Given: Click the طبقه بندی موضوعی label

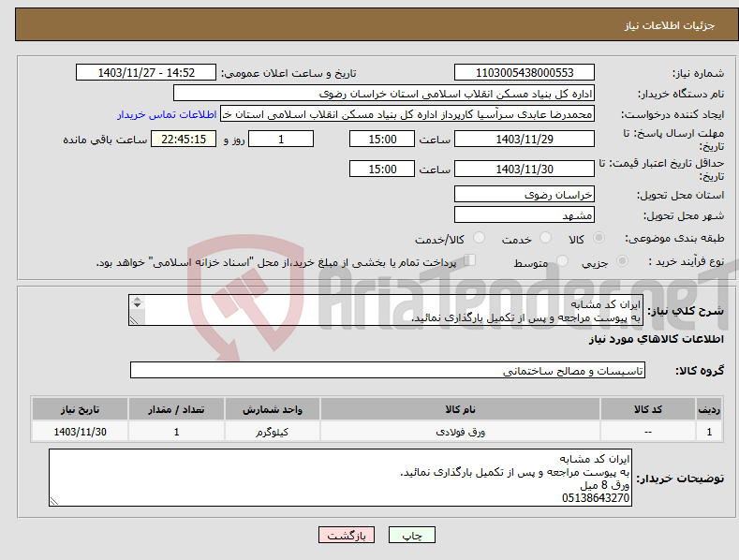Looking at the screenshot, I should (674, 238).
